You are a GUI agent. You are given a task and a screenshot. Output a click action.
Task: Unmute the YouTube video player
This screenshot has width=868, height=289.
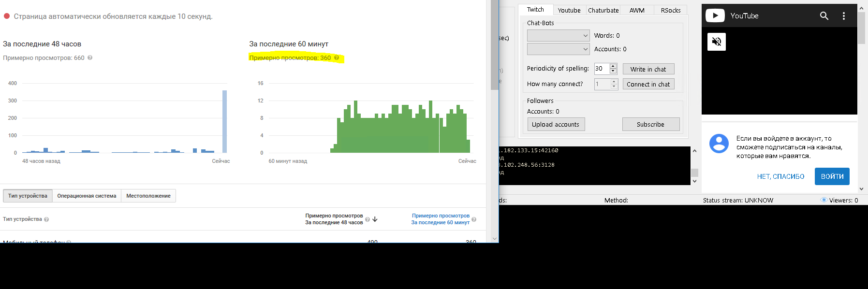point(716,42)
